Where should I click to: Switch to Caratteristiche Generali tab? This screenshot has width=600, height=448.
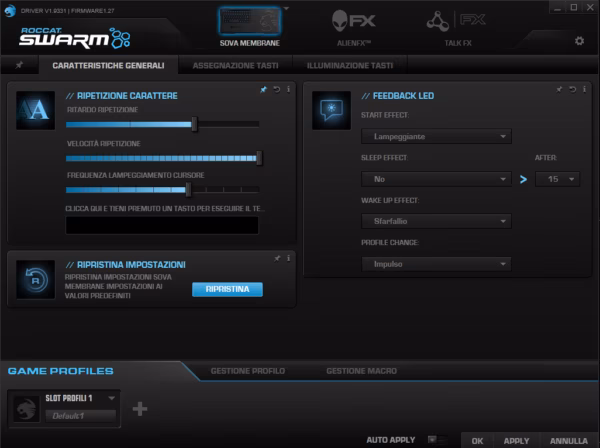[108, 65]
